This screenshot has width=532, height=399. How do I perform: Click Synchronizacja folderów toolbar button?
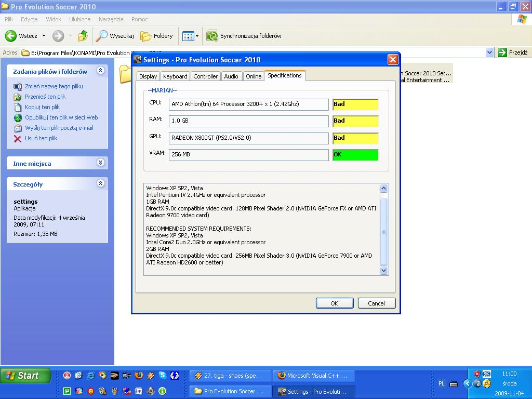(x=244, y=36)
